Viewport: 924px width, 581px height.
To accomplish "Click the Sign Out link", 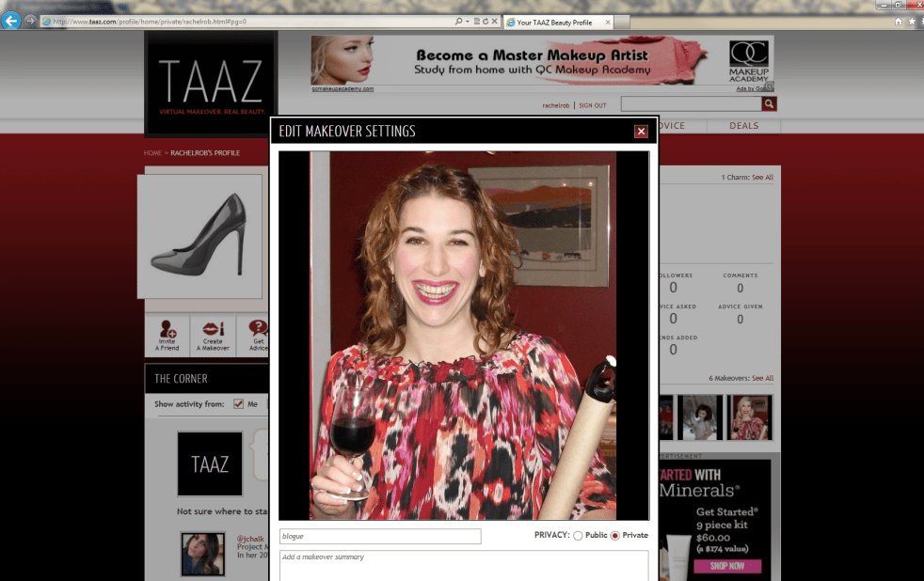I will coord(593,105).
